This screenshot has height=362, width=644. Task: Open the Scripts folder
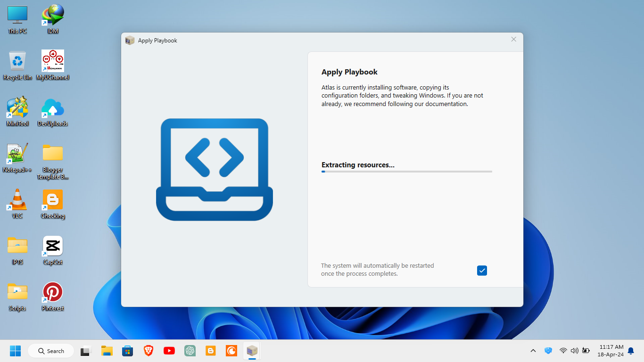click(x=17, y=296)
